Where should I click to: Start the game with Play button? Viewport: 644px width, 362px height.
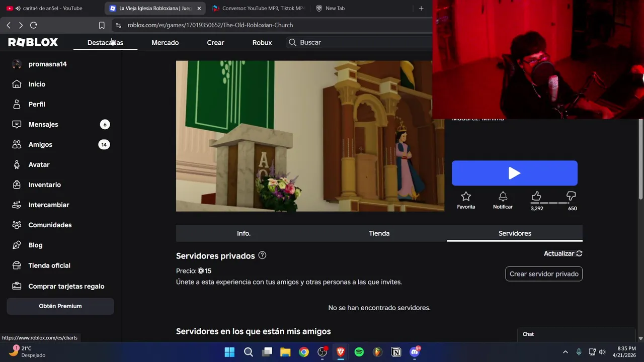pos(514,173)
